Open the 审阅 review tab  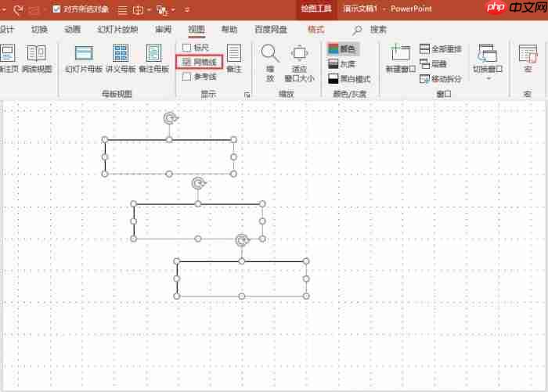pyautogui.click(x=163, y=30)
